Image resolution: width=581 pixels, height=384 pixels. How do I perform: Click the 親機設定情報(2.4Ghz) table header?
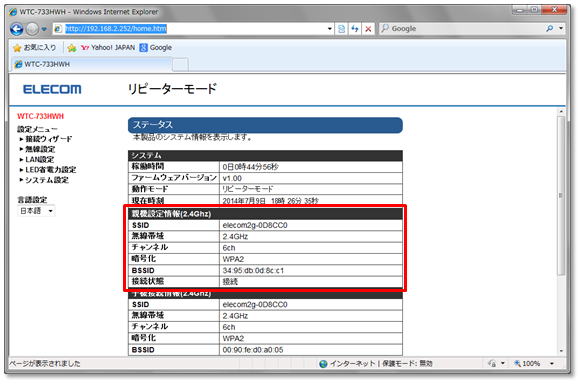(265, 214)
